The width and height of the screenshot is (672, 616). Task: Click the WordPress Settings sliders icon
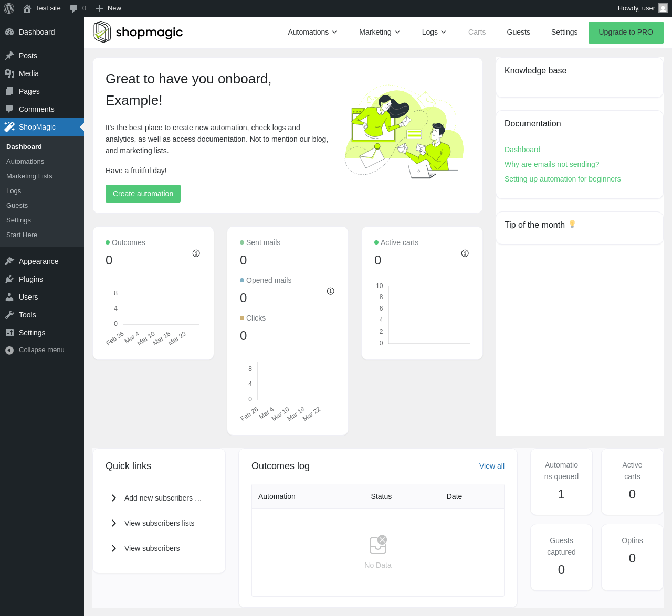click(x=9, y=333)
